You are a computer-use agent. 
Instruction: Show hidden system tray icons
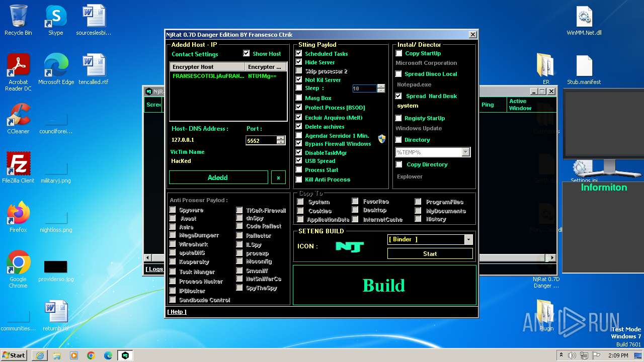coord(561,355)
